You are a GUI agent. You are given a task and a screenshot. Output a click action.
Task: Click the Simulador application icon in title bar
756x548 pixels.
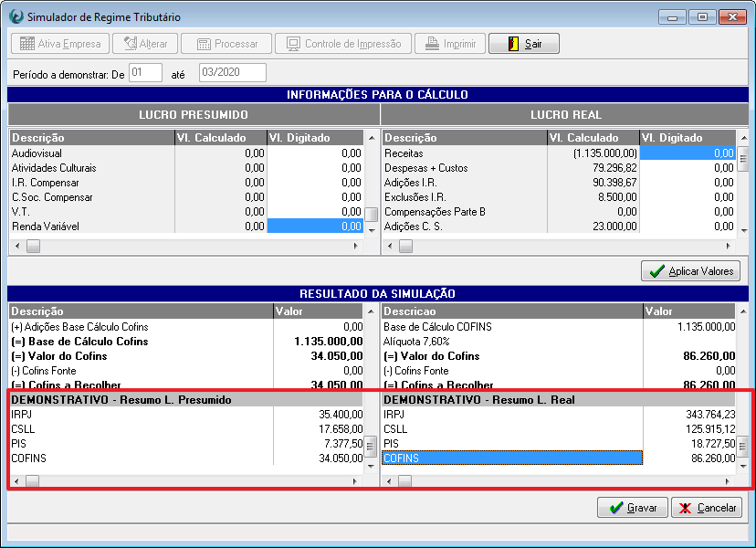pyautogui.click(x=16, y=16)
